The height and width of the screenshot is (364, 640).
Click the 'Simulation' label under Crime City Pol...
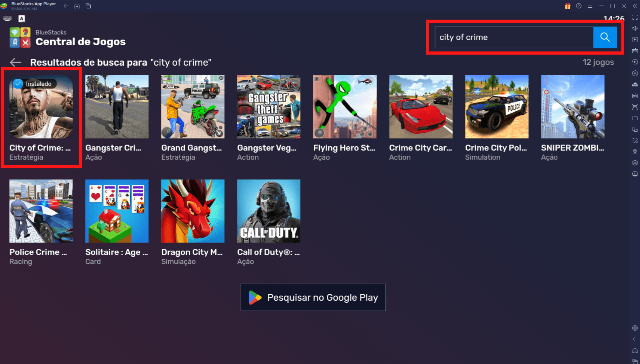pos(483,157)
